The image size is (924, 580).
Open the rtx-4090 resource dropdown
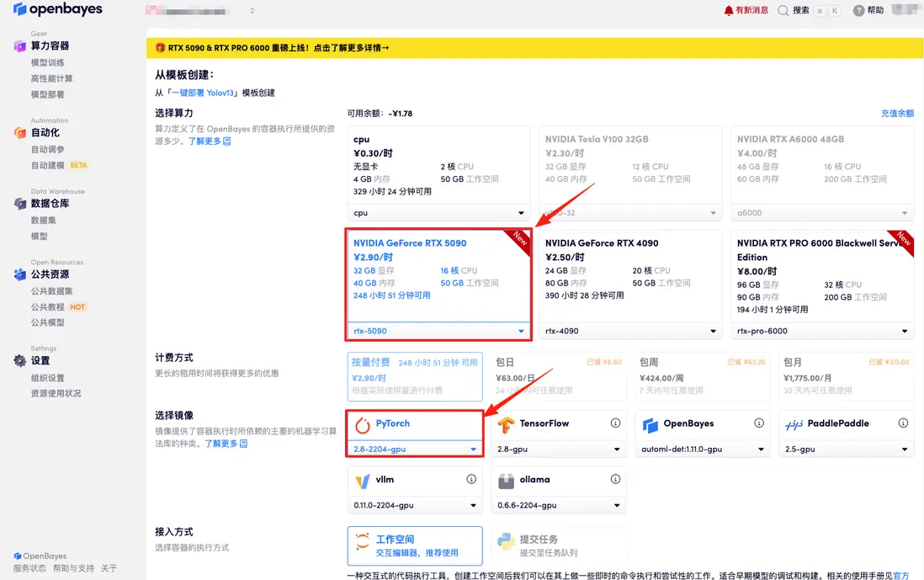tap(630, 331)
